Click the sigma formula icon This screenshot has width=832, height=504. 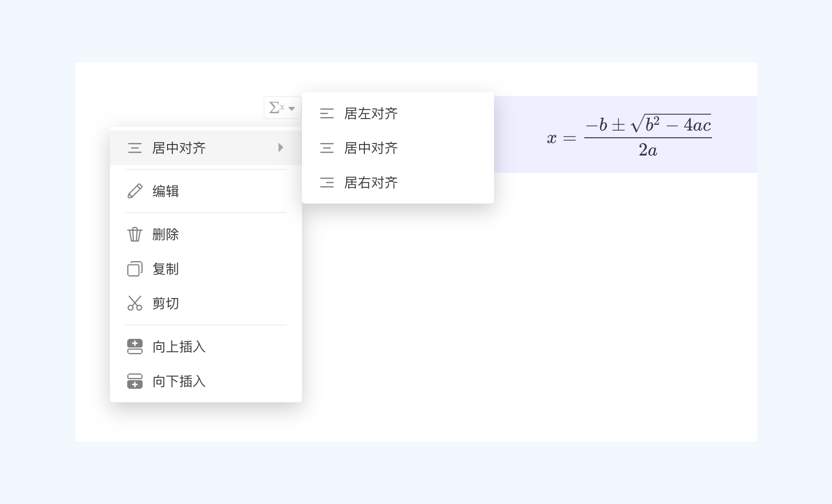(x=277, y=108)
